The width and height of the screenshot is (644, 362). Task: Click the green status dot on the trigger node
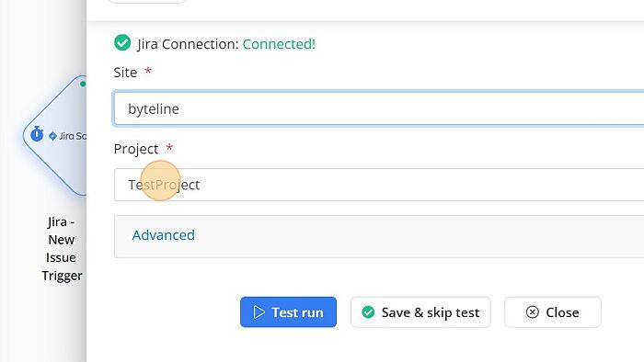83,84
